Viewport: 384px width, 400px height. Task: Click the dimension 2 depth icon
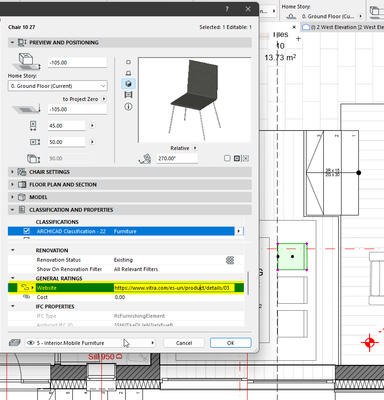click(x=35, y=142)
